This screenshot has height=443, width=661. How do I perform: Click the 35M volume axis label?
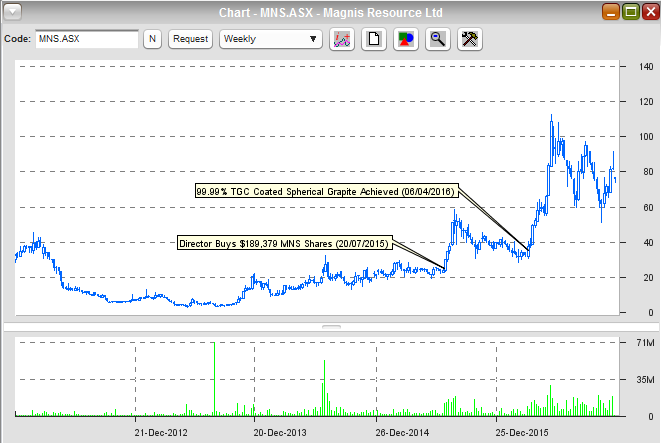pos(645,380)
